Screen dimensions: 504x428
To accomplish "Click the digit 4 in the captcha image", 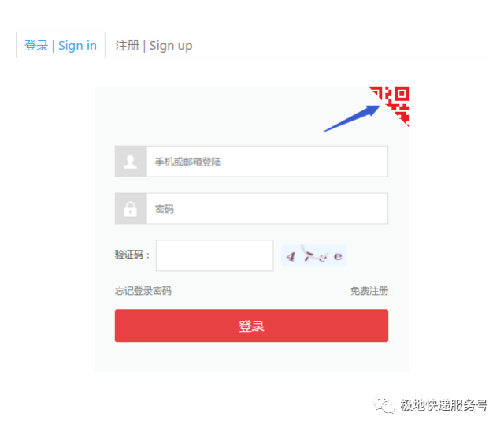I will click(x=291, y=256).
